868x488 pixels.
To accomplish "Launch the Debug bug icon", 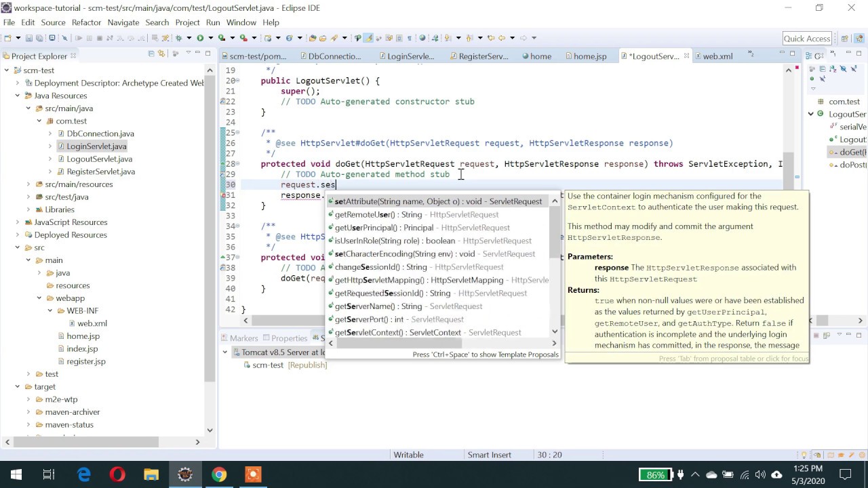I will tap(178, 38).
